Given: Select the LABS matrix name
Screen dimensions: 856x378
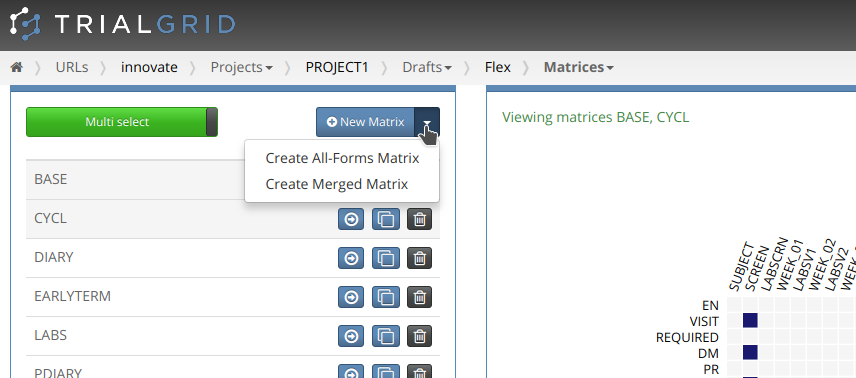Looking at the screenshot, I should [x=50, y=335].
